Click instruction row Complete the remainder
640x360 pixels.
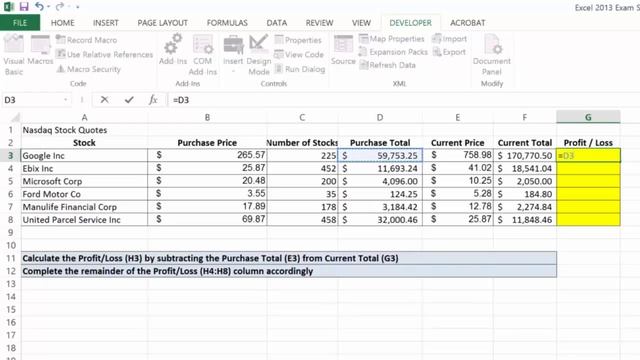(289, 271)
